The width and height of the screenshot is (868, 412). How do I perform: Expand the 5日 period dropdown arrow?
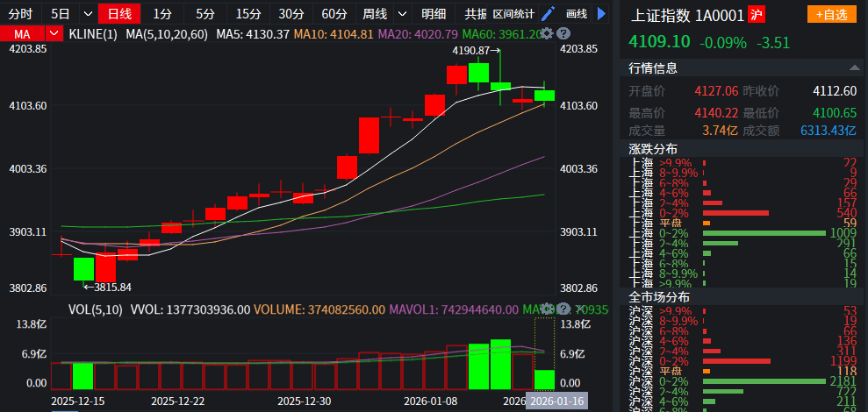tap(86, 14)
